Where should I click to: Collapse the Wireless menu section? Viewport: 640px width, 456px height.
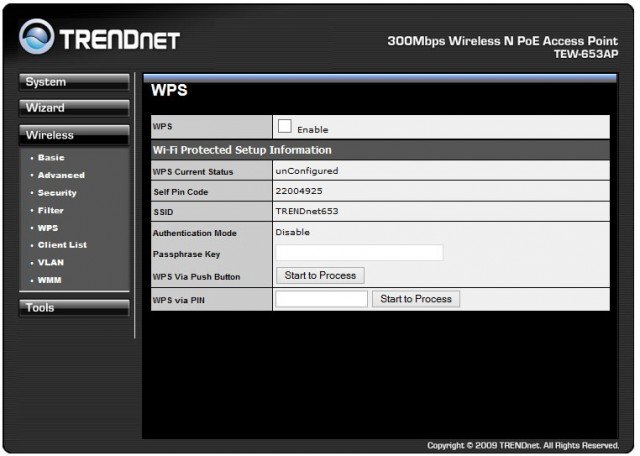(74, 135)
